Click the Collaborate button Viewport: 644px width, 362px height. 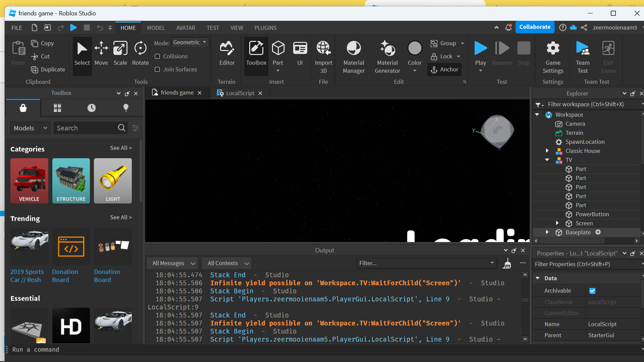pyautogui.click(x=535, y=27)
